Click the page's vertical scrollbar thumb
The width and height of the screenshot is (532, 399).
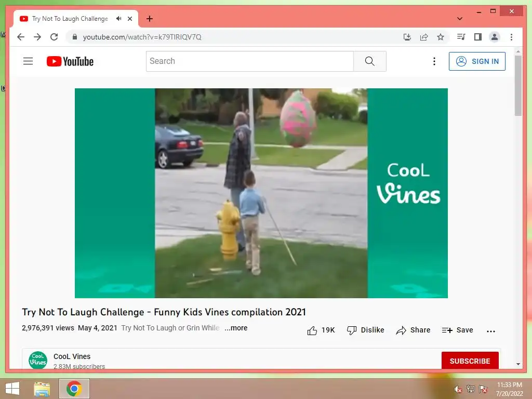tap(518, 86)
